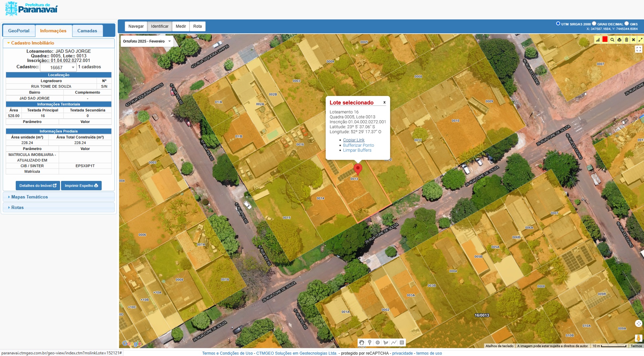
Task: Open the opacity bars tool in map toolbar
Action: click(x=598, y=40)
